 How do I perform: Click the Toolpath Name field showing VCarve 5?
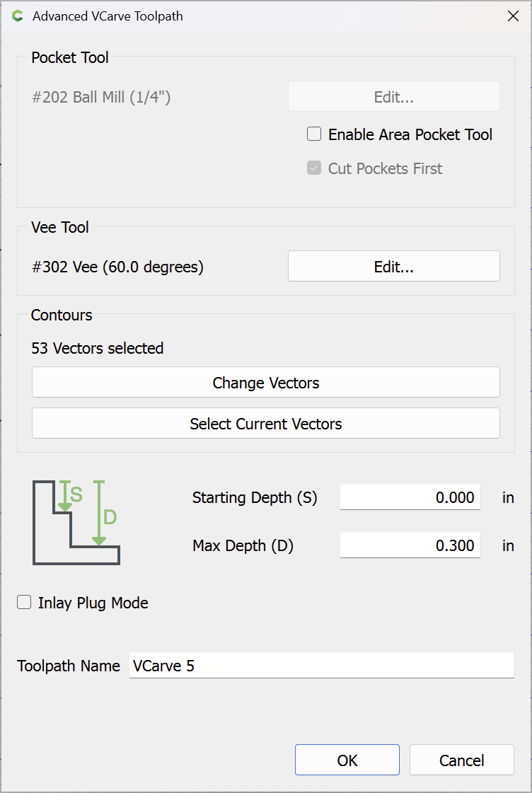[322, 666]
